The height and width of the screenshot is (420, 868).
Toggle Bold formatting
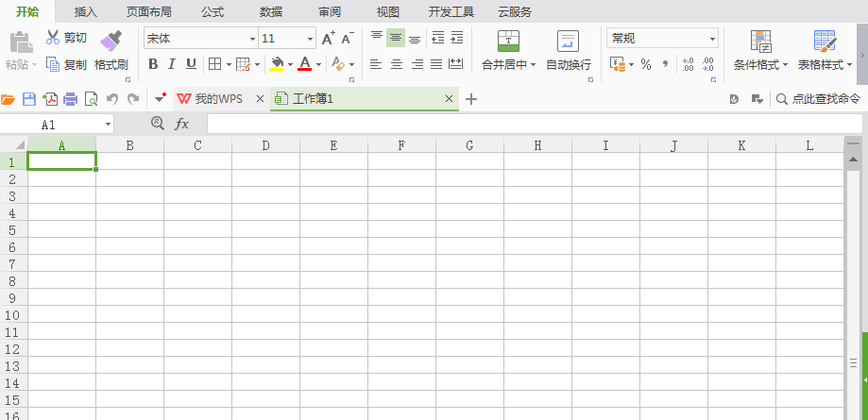point(153,64)
